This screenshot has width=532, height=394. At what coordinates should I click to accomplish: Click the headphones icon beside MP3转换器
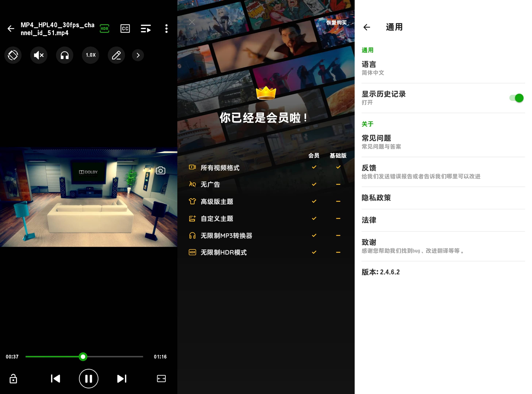tap(192, 236)
